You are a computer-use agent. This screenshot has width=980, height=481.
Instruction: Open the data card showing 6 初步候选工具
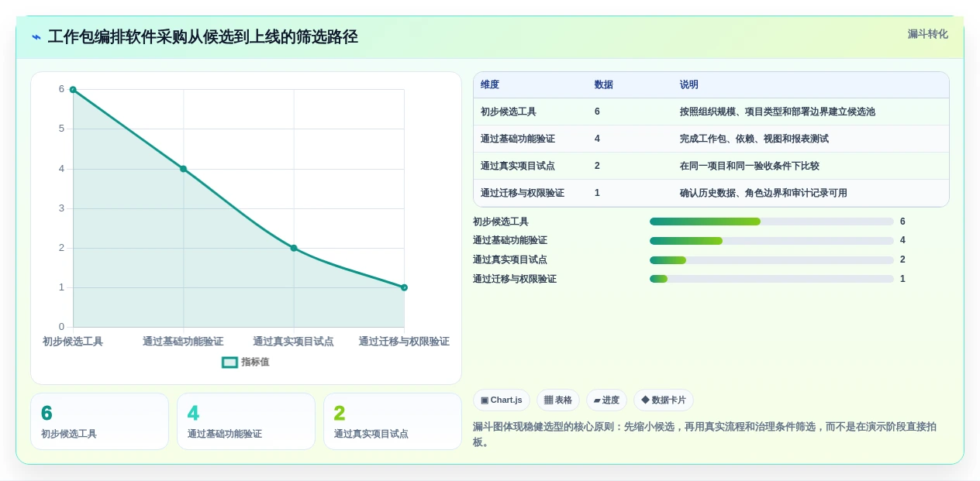pos(99,421)
